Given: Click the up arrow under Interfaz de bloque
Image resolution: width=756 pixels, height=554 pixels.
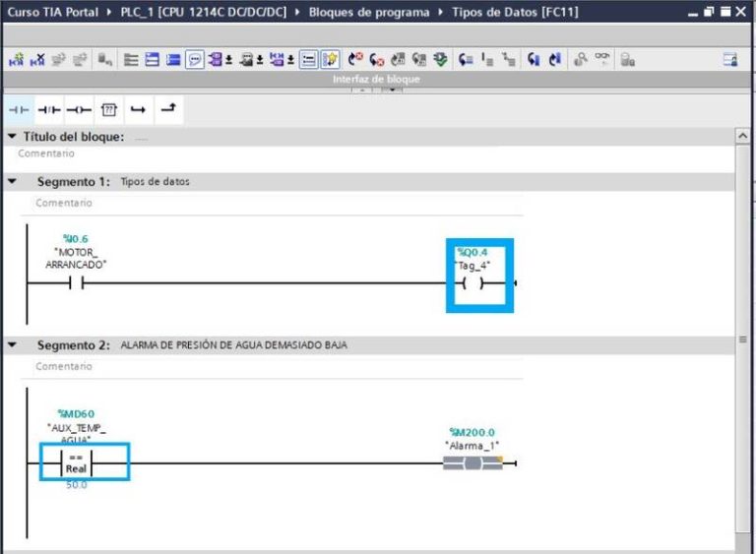Looking at the screenshot, I should tap(362, 90).
